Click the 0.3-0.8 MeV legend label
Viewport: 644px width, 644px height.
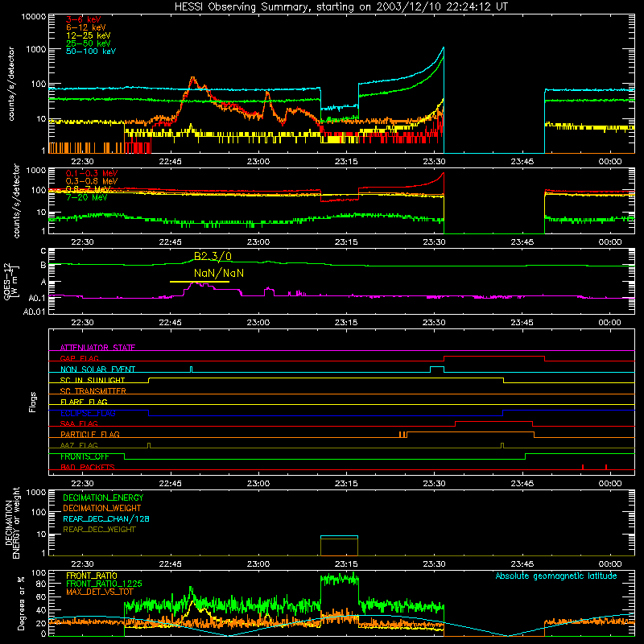click(92, 181)
